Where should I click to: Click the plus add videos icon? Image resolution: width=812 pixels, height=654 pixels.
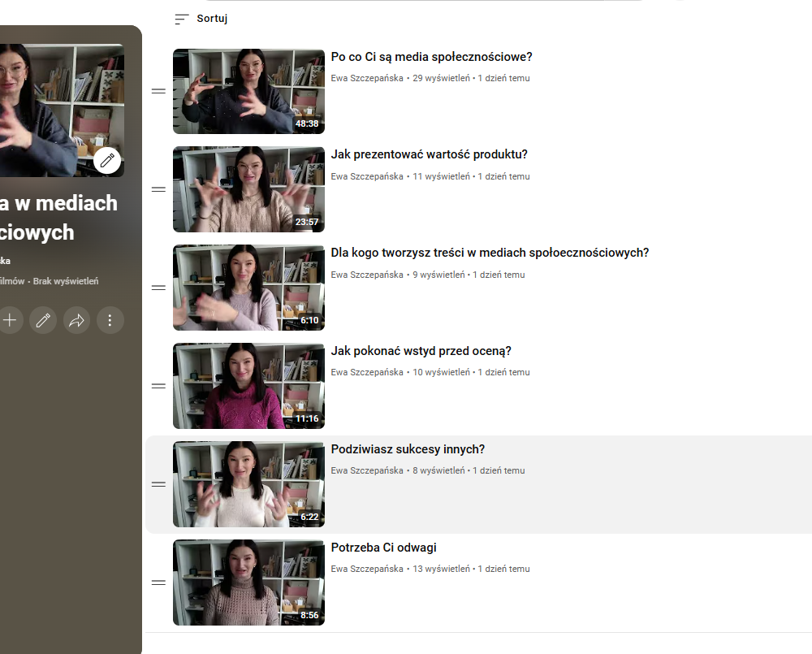(10, 320)
